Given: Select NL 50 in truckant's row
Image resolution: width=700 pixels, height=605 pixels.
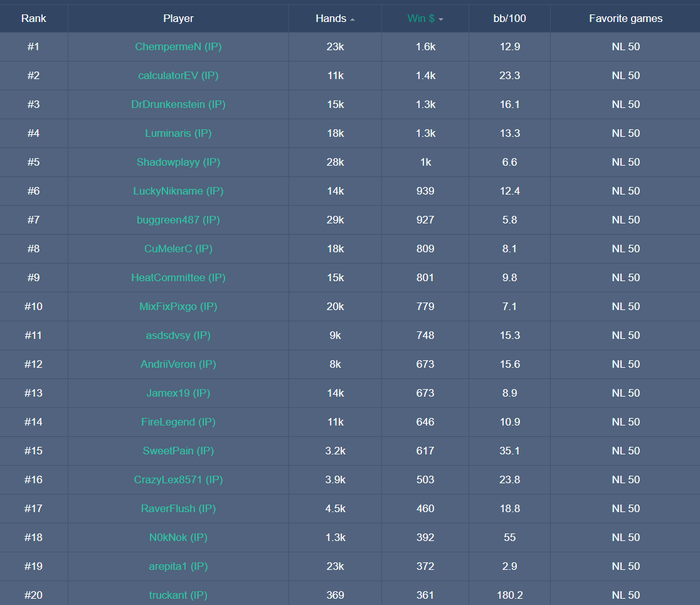Looking at the screenshot, I should click(625, 595).
